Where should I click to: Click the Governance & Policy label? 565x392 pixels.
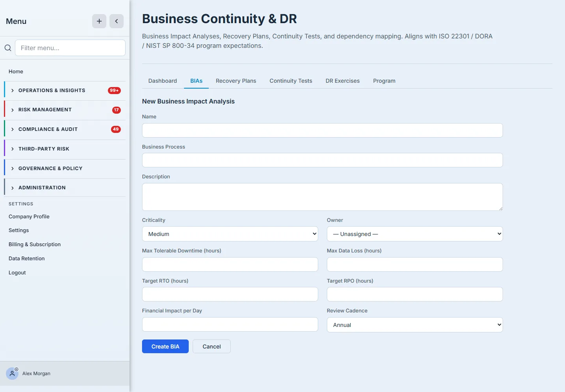[50, 169]
